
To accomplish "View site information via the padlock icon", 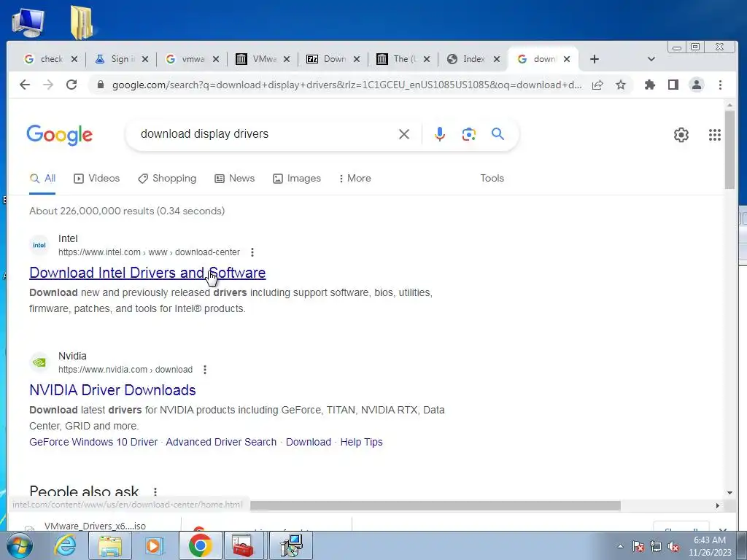I will [100, 85].
